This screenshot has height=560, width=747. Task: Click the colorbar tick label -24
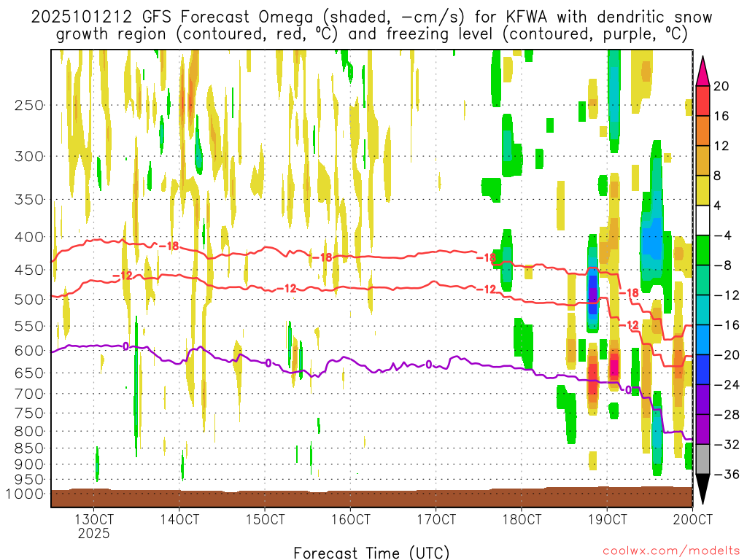click(727, 385)
